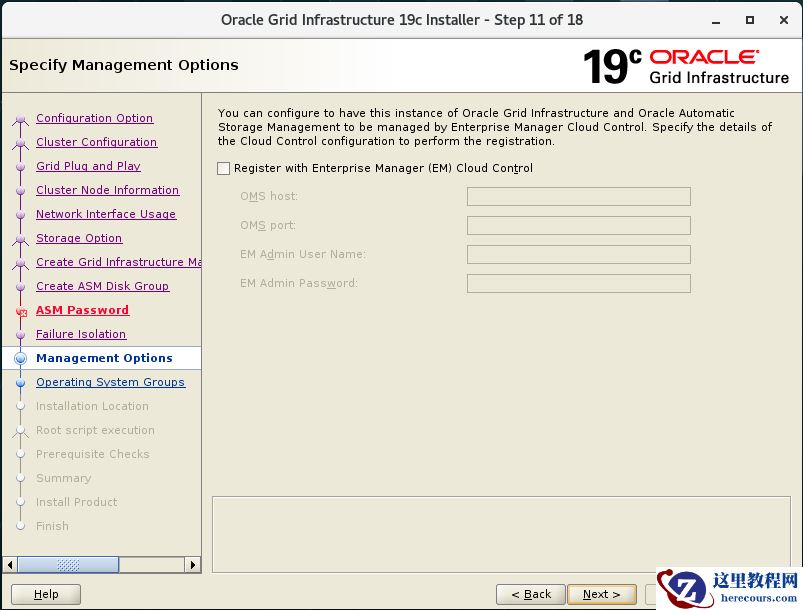
Task: Click the Network Interface Usage step marker
Action: coord(20,215)
